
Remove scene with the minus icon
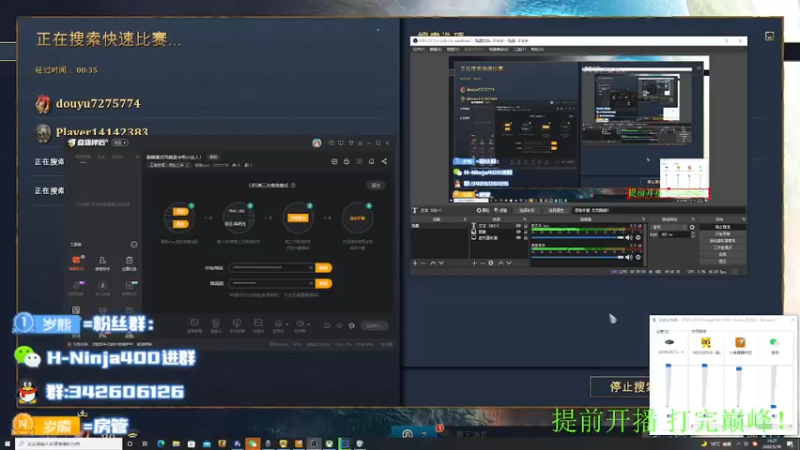click(x=423, y=263)
